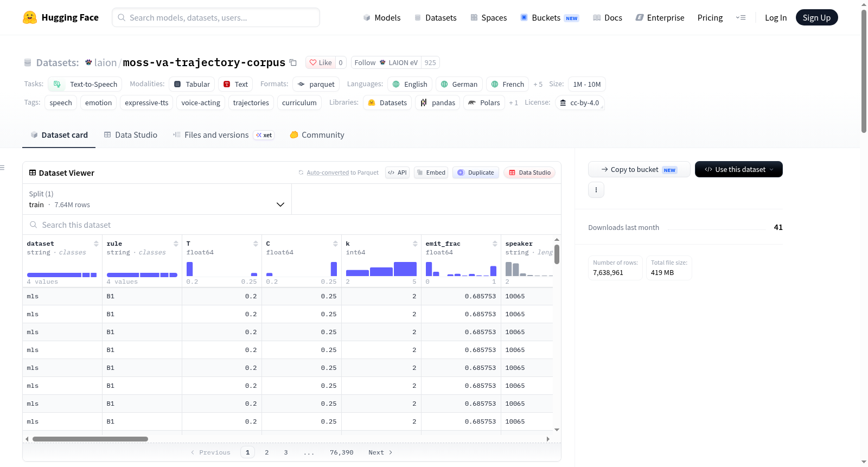
Task: Open Spaces in the top navigation
Action: click(x=489, y=17)
